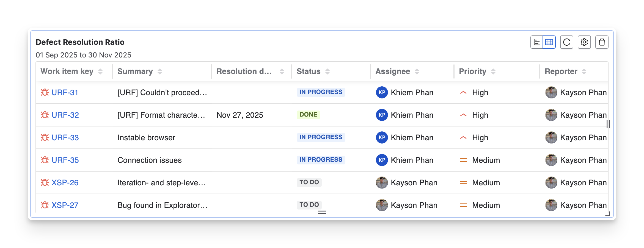Switch to chart view

[537, 42]
